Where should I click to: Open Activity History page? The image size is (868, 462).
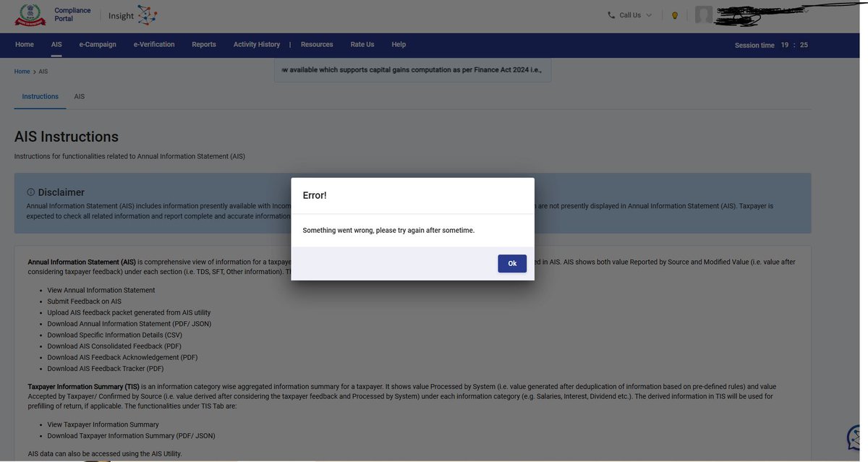[x=257, y=45]
